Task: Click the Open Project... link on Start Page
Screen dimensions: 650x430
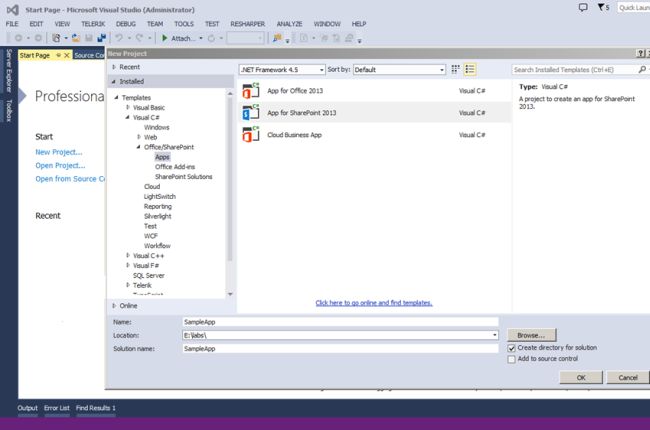Action: [x=60, y=165]
